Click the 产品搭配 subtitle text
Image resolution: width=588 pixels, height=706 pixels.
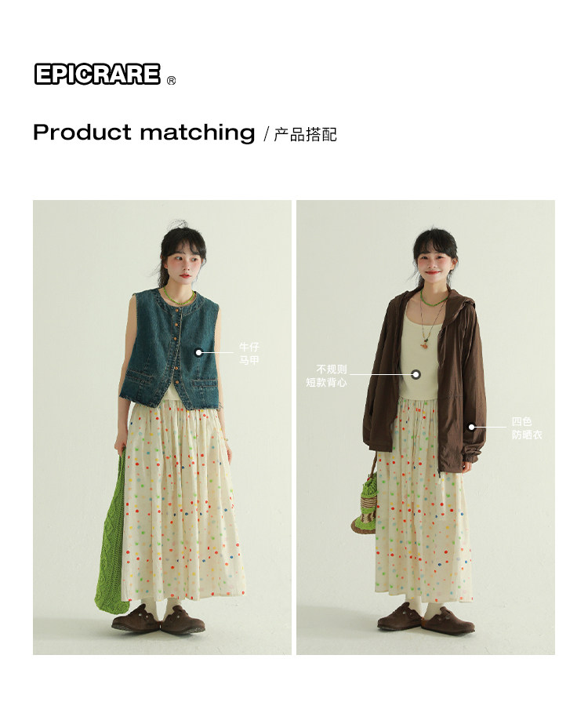305,134
